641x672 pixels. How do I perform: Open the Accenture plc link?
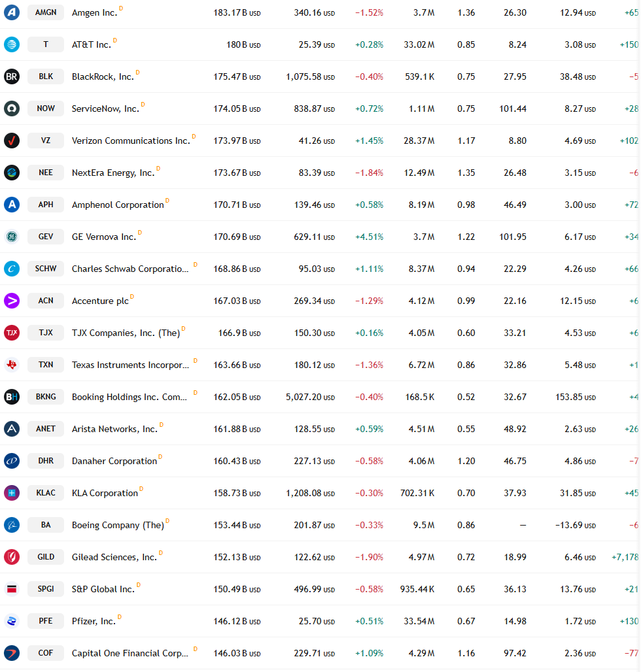pos(100,301)
